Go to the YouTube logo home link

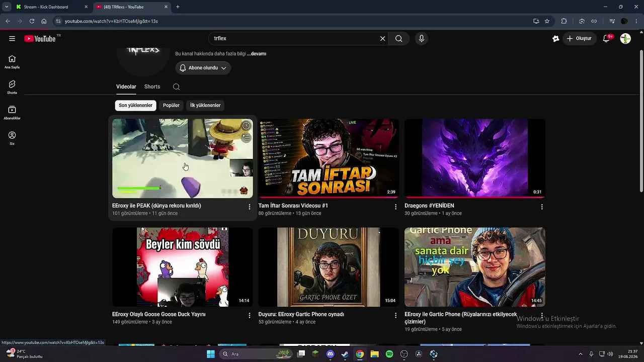point(40,39)
